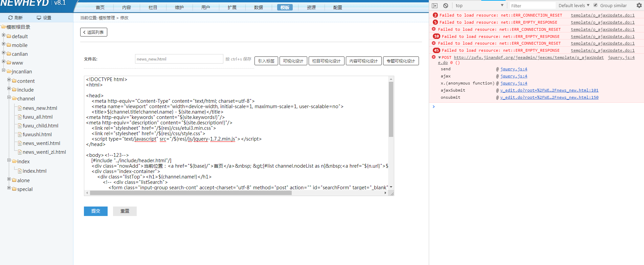Open the 维护 menu tab
This screenshot has height=265, width=644.
(x=179, y=7)
